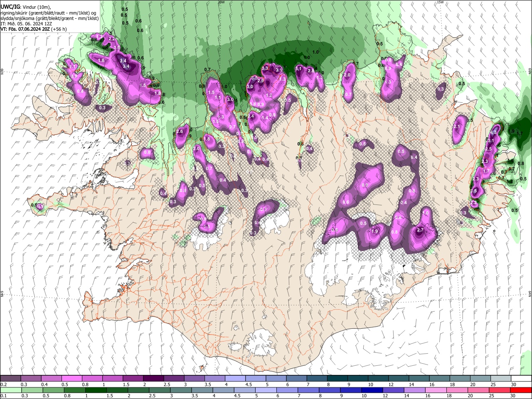Screen dimensions: 532x399
Task: Click the bottom-row red swatch for 25–30
Action: click(x=500, y=390)
